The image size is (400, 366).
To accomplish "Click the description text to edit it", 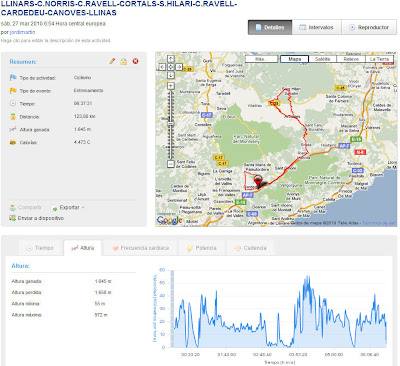I will point(55,40).
